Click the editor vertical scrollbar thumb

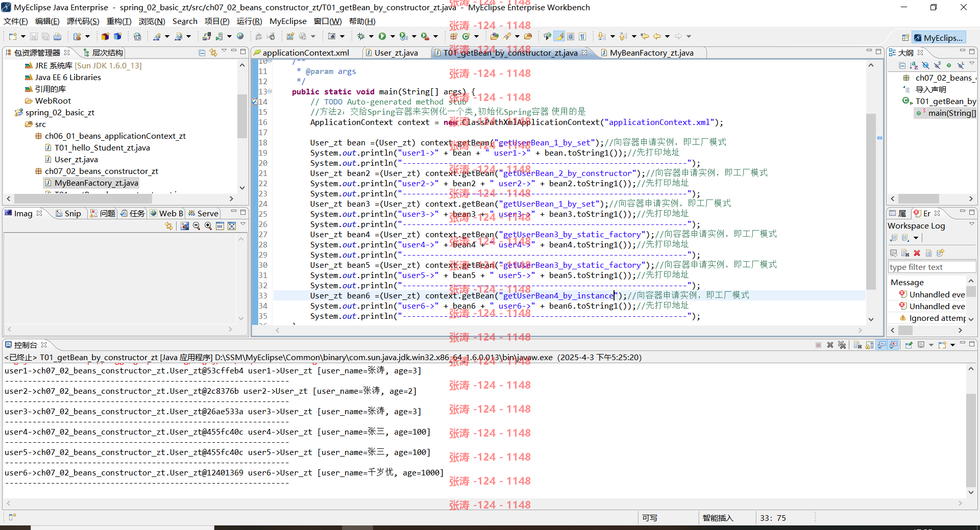(x=871, y=201)
